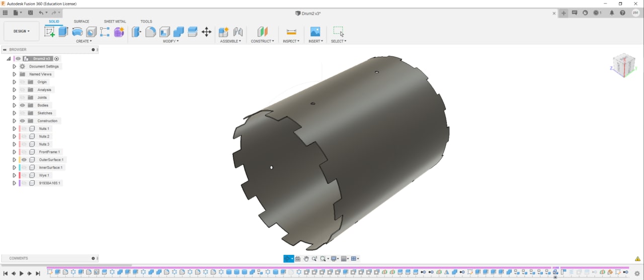Toggle visibility eye for Origin folder
Screen dimensions: 644x280
click(23, 82)
